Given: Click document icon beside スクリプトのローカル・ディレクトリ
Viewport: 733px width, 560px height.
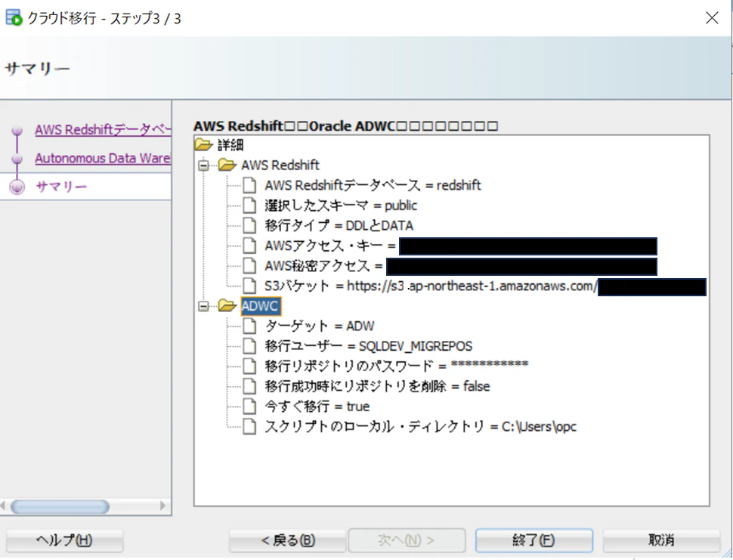Looking at the screenshot, I should [x=249, y=426].
